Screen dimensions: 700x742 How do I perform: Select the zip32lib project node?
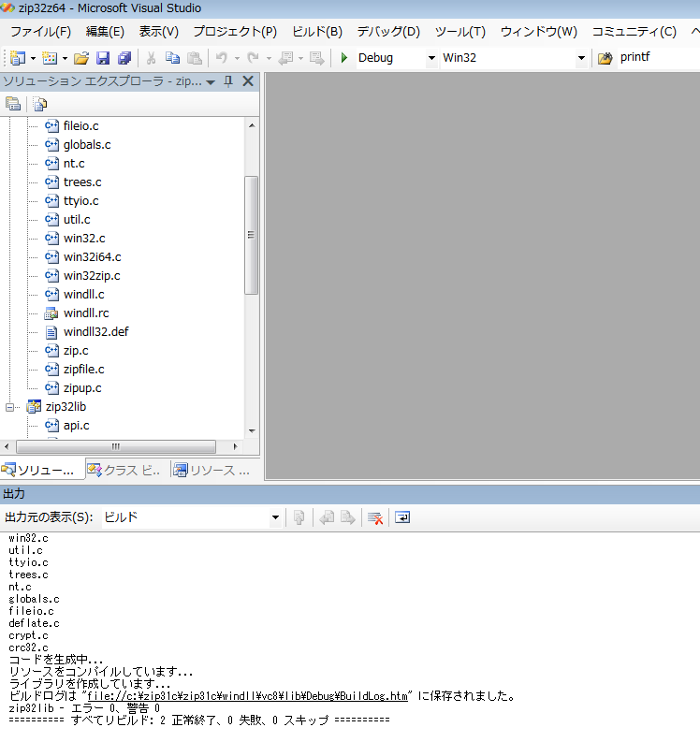(x=66, y=406)
